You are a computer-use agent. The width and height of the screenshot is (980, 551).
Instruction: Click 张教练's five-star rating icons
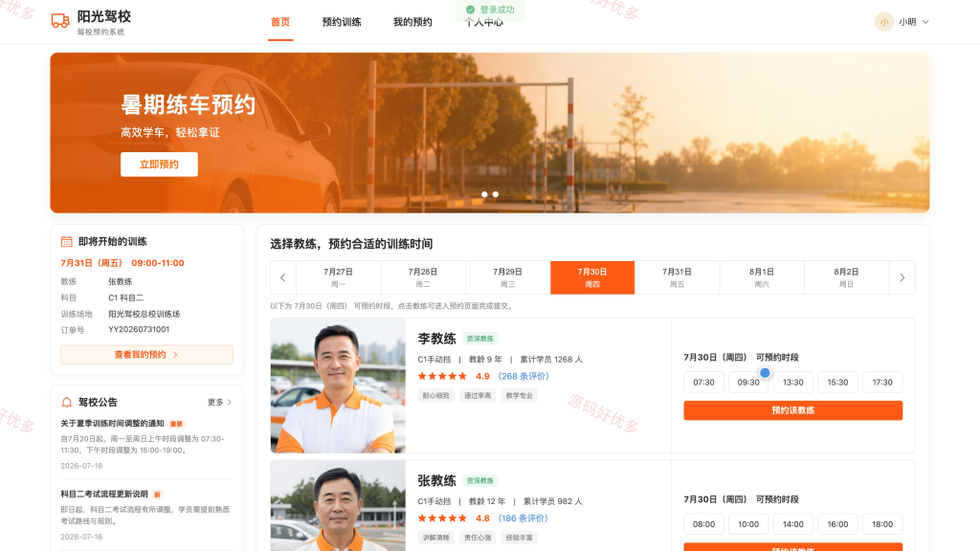[x=442, y=518]
